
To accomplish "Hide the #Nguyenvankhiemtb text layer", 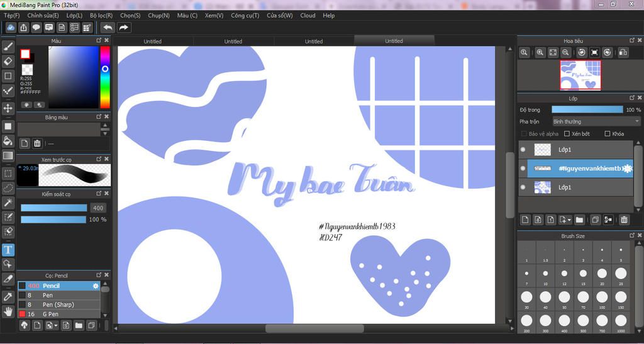I will (x=523, y=169).
